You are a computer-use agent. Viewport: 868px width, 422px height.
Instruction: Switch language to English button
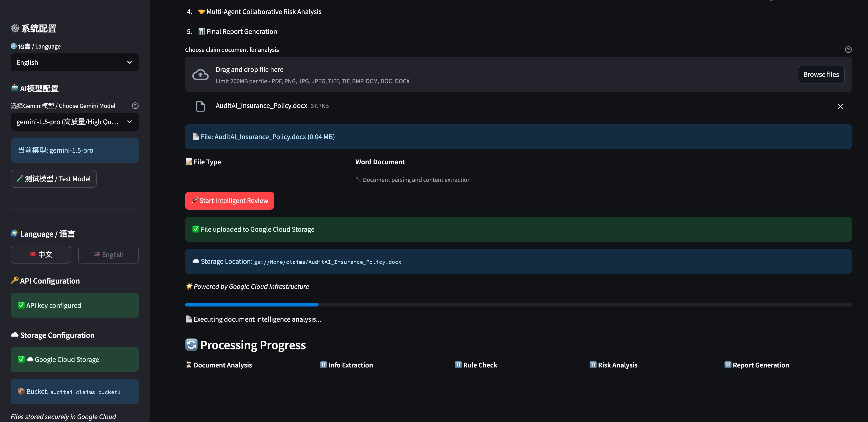108,254
